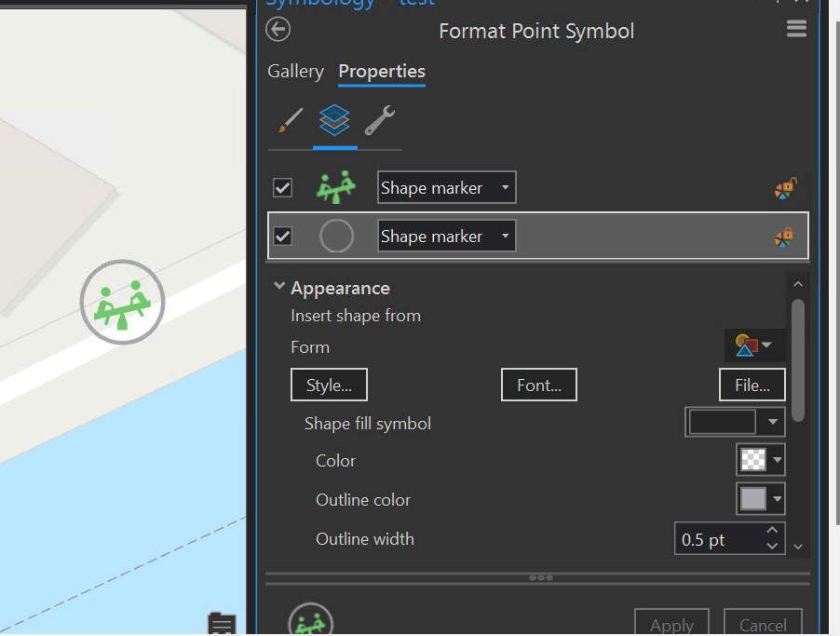Disable the circle layer checkbox
Image resolution: width=840 pixels, height=636 pixels.
point(282,236)
